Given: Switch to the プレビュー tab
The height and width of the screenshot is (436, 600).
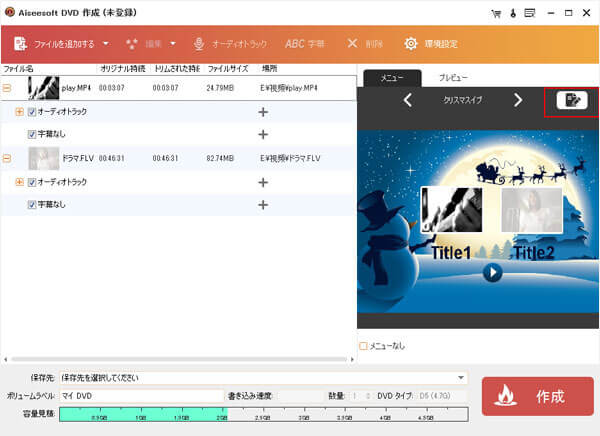Looking at the screenshot, I should (453, 77).
